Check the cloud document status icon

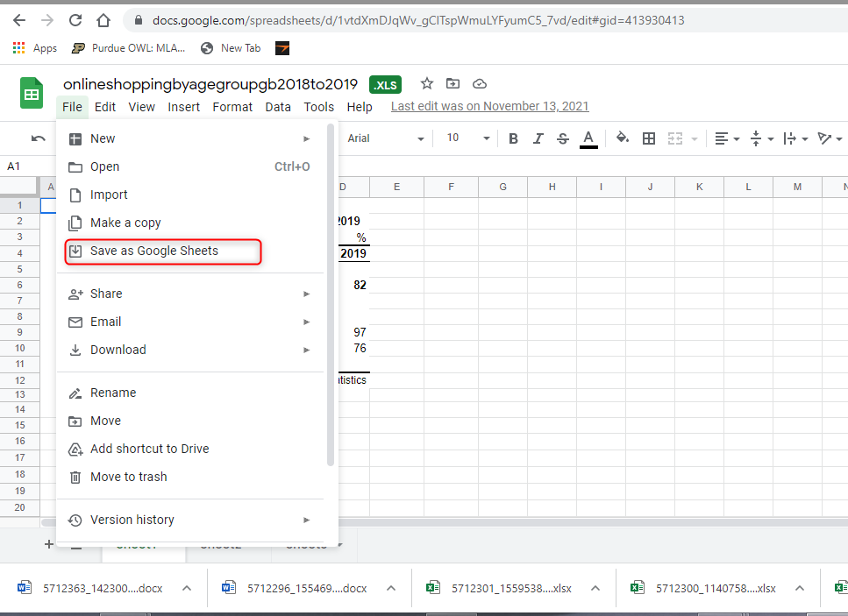480,84
